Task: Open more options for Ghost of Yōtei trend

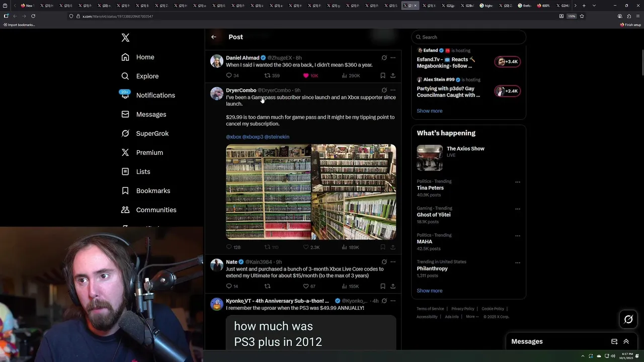Action: [x=518, y=209]
